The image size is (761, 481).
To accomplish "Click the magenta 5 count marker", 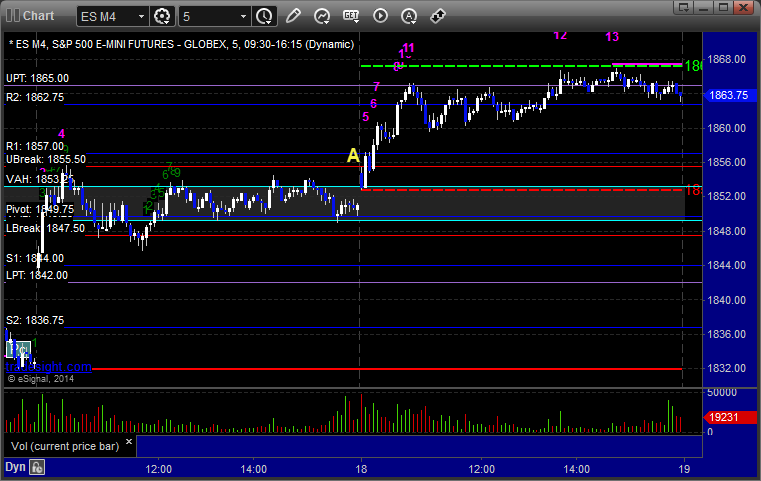I will point(365,116).
